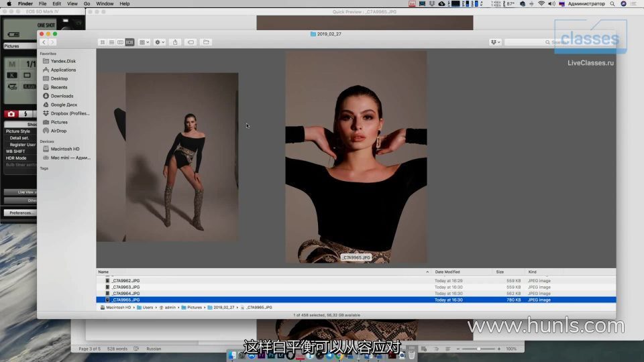Open the item arrangement dropdown

pyautogui.click(x=144, y=42)
